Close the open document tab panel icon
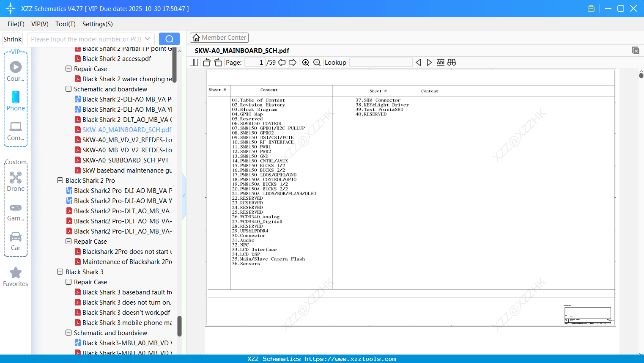Screen dimensions: 644x363 tap(636, 50)
